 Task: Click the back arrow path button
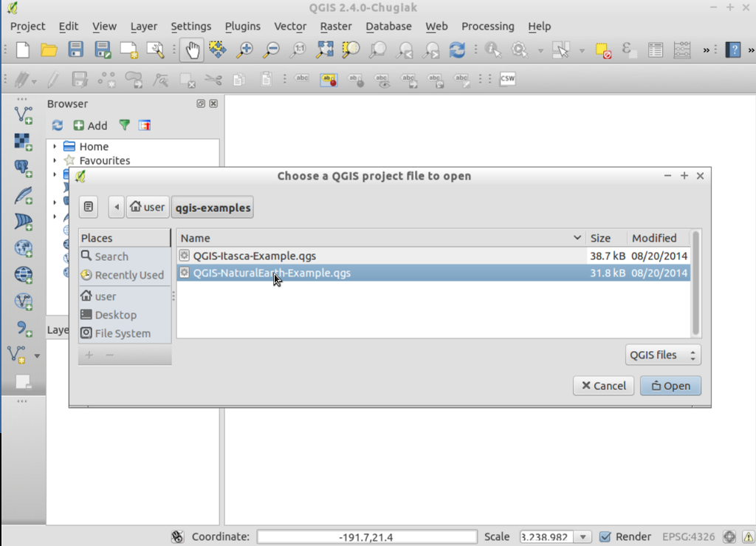click(116, 207)
